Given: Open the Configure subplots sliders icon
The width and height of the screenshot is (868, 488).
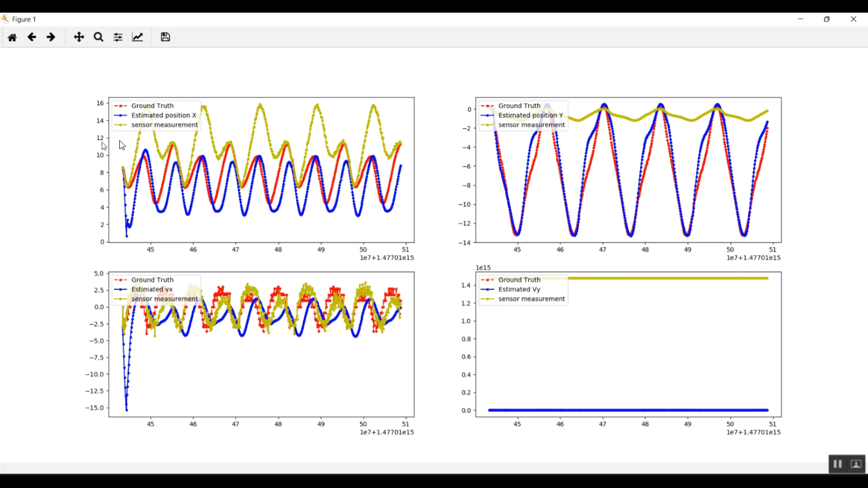Looking at the screenshot, I should coord(118,37).
